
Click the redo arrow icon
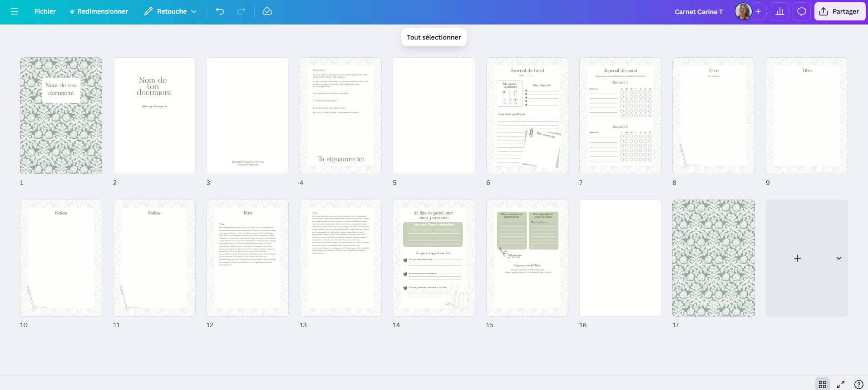(241, 11)
